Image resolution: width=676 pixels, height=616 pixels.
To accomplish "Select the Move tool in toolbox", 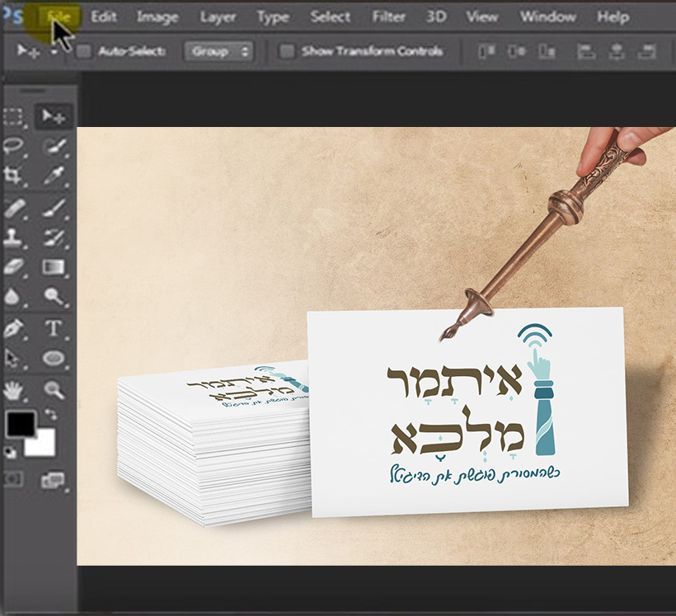I will click(x=54, y=116).
